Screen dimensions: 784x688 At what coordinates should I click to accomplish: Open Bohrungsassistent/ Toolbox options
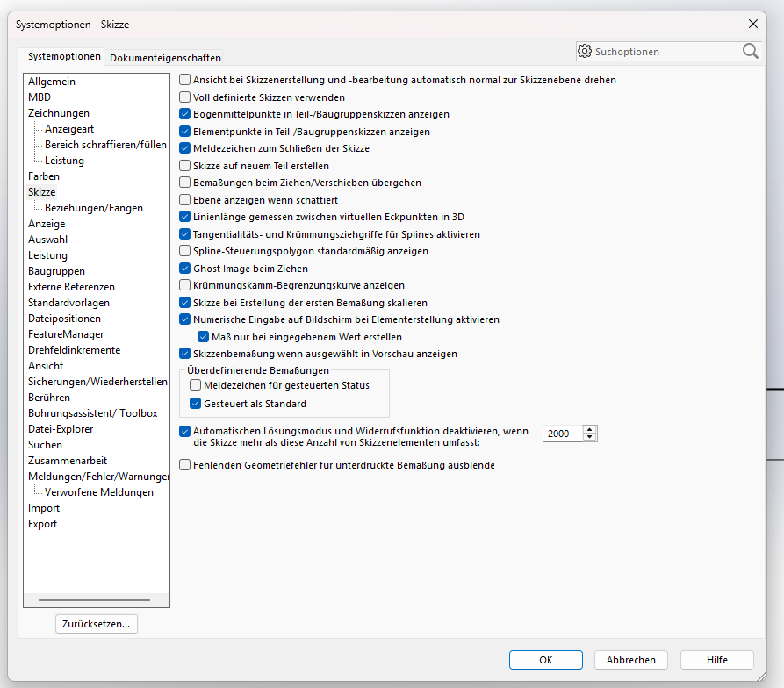(x=92, y=413)
